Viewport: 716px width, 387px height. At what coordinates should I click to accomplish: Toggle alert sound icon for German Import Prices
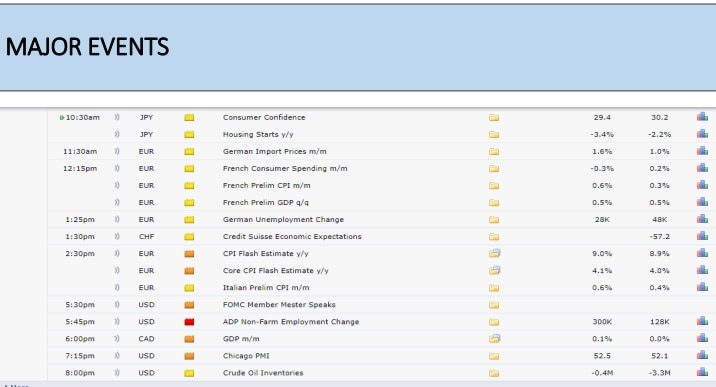click(117, 151)
